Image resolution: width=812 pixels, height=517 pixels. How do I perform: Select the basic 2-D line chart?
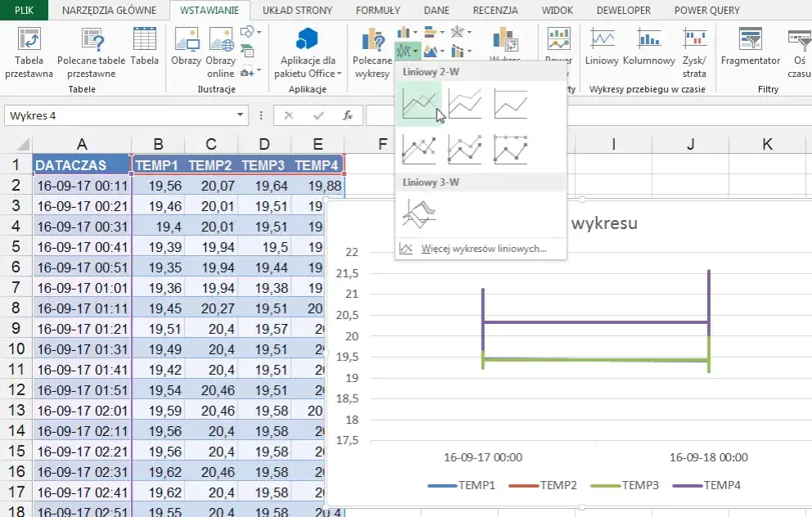[418, 105]
